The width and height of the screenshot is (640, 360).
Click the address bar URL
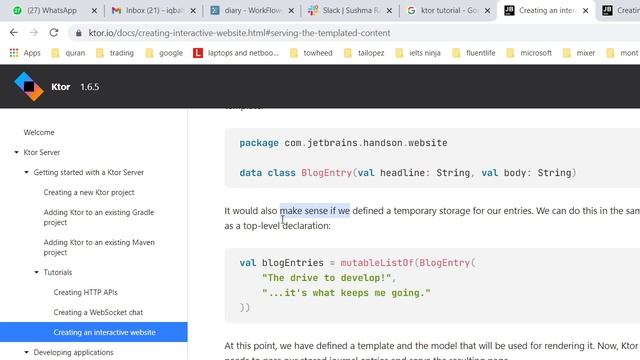pos(239,33)
